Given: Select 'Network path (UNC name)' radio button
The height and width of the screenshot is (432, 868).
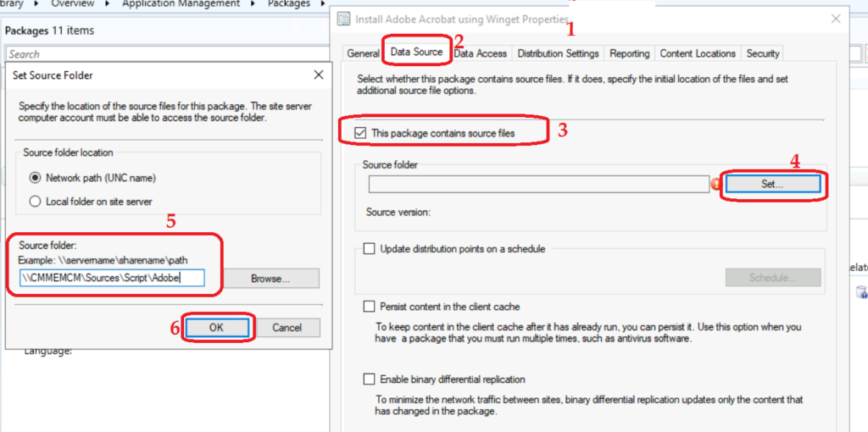Looking at the screenshot, I should pyautogui.click(x=36, y=178).
